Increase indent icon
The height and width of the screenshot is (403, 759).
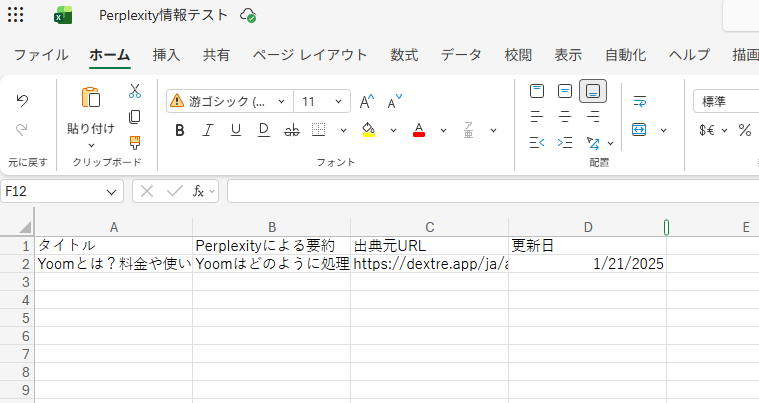(565, 143)
